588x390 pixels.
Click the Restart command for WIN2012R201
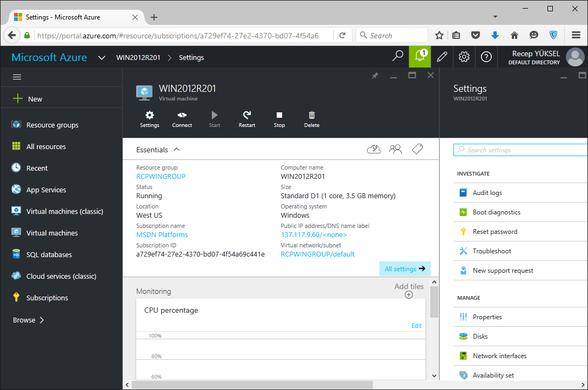pyautogui.click(x=247, y=119)
